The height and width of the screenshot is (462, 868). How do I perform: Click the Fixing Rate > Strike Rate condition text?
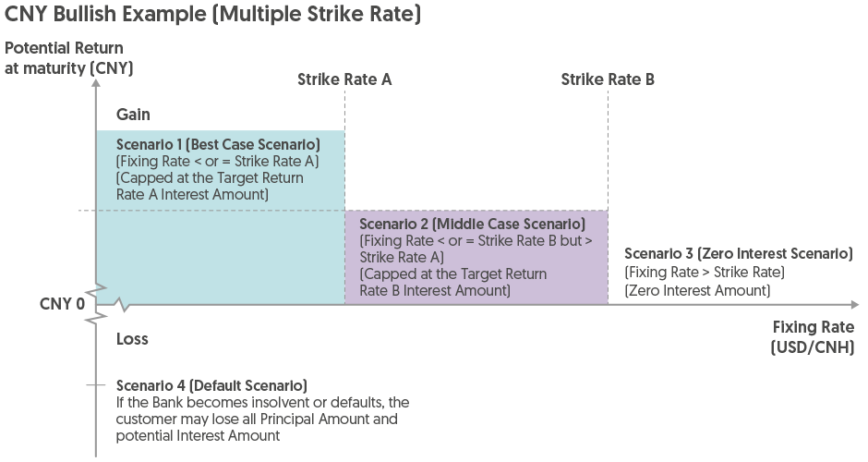(704, 273)
